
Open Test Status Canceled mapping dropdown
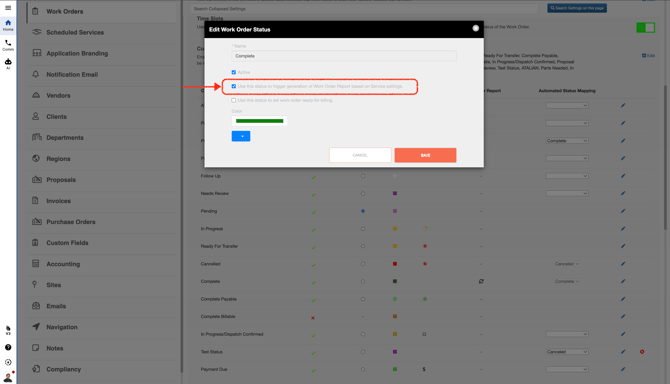tap(567, 352)
